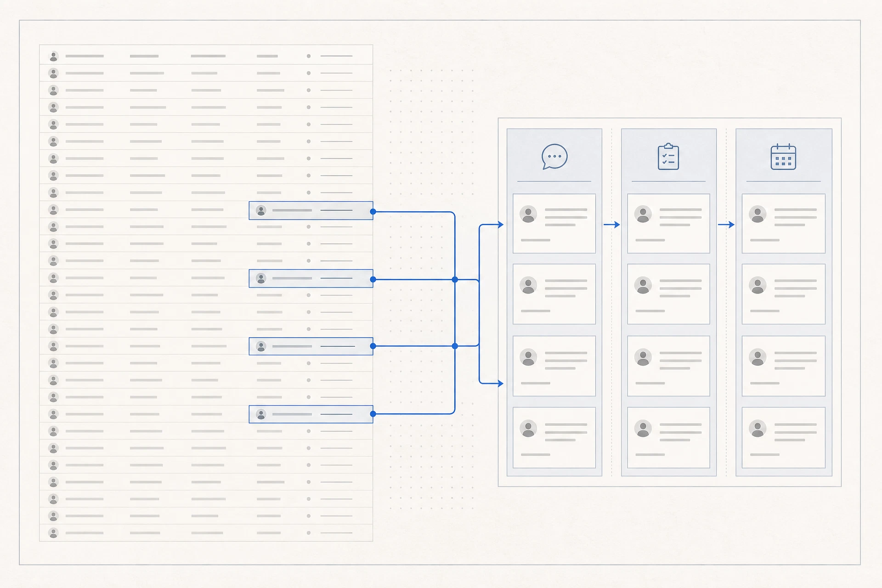The height and width of the screenshot is (588, 882).
Task: Choose the second card under the calendar icon
Action: pos(783,294)
